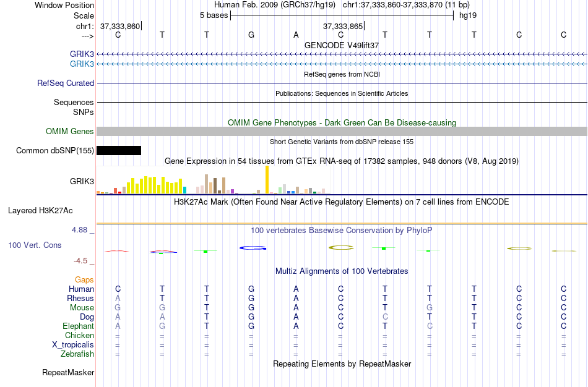Open 'RefSeq genes from NCBI' track title
Image resolution: width=588 pixels, height=387 pixels.
pos(342,74)
